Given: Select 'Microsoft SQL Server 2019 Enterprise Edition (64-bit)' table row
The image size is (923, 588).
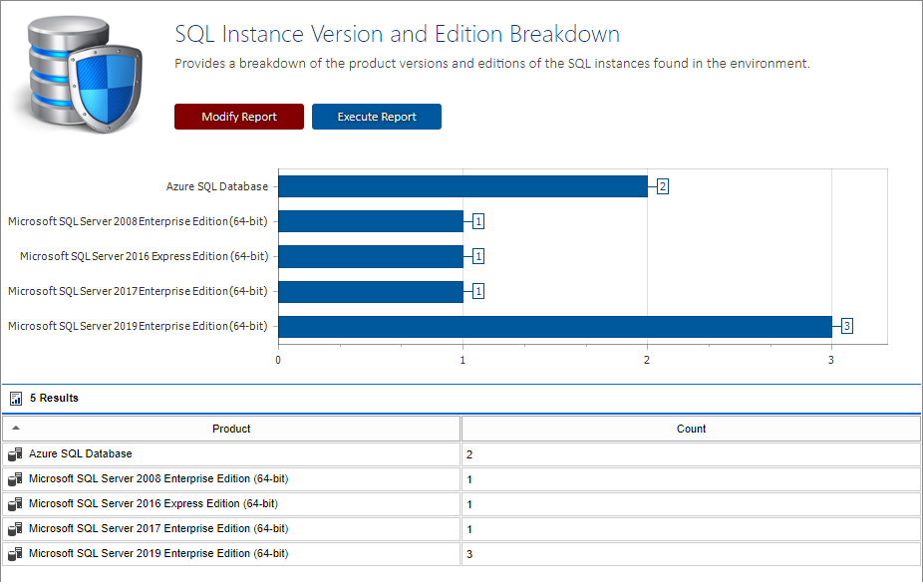Looking at the screenshot, I should 231,553.
